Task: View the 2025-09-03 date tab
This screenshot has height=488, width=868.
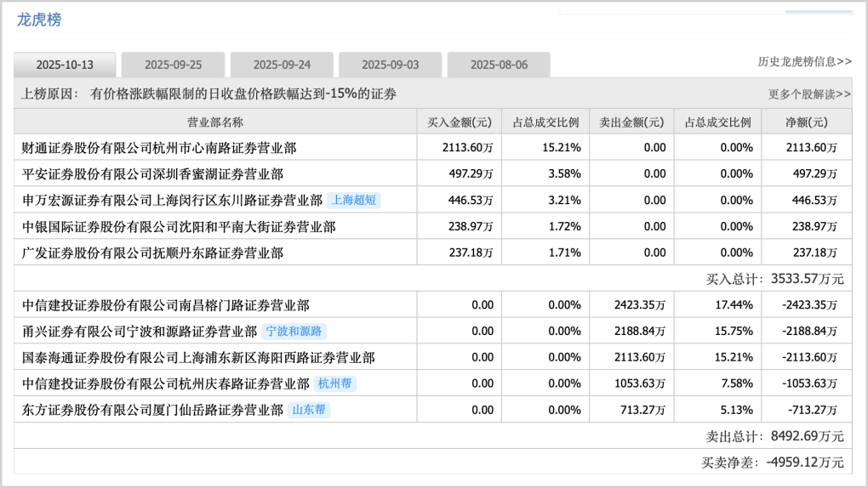Action: (x=390, y=65)
